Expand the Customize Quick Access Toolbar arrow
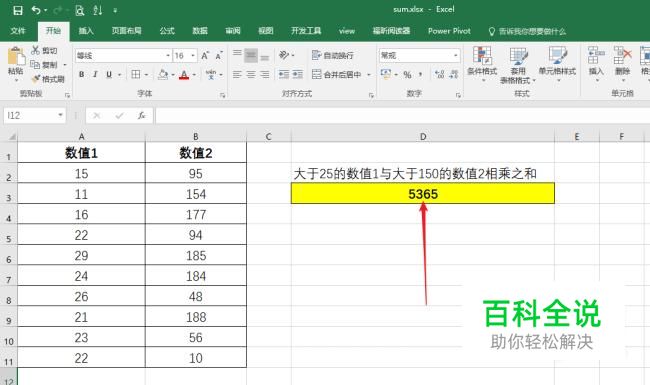Screen dimensions: 650x385 coord(115,11)
